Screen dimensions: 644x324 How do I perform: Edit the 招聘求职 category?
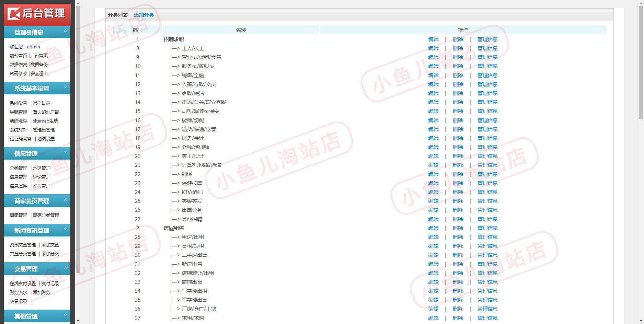[433, 39]
